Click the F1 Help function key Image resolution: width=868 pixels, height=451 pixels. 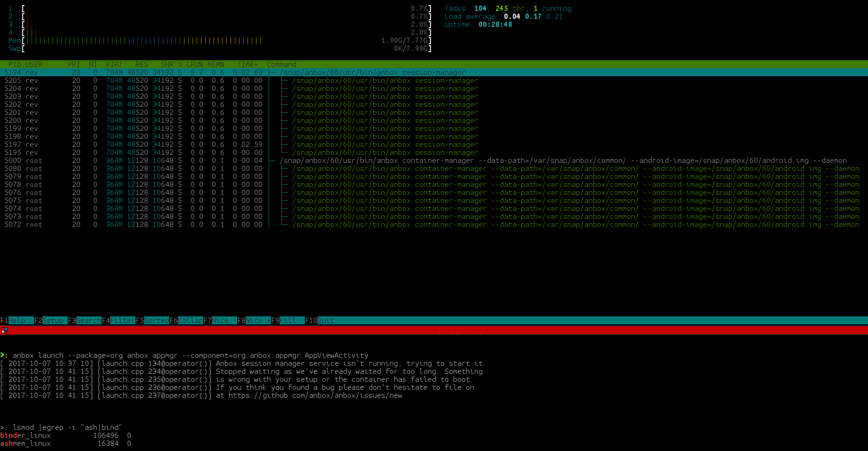coord(17,321)
